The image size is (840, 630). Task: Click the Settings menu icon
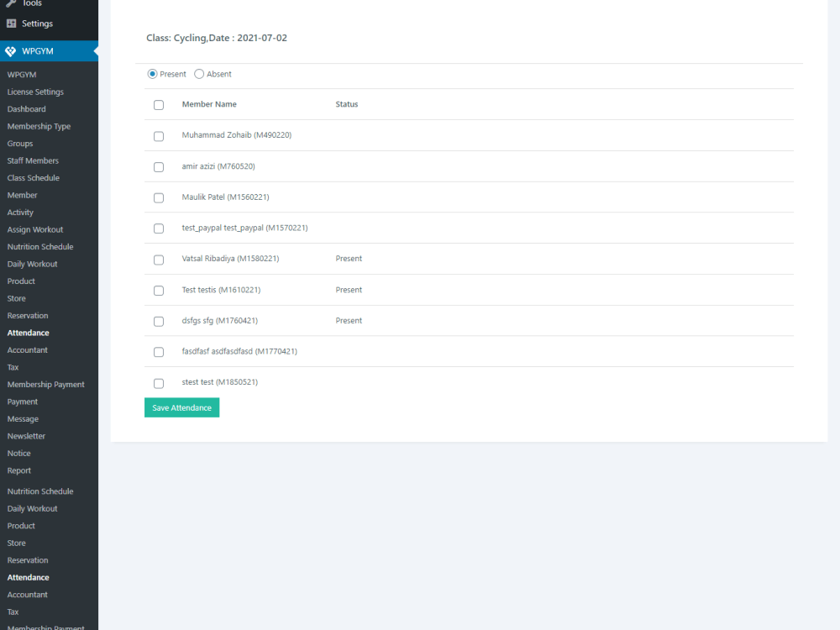[x=11, y=24]
